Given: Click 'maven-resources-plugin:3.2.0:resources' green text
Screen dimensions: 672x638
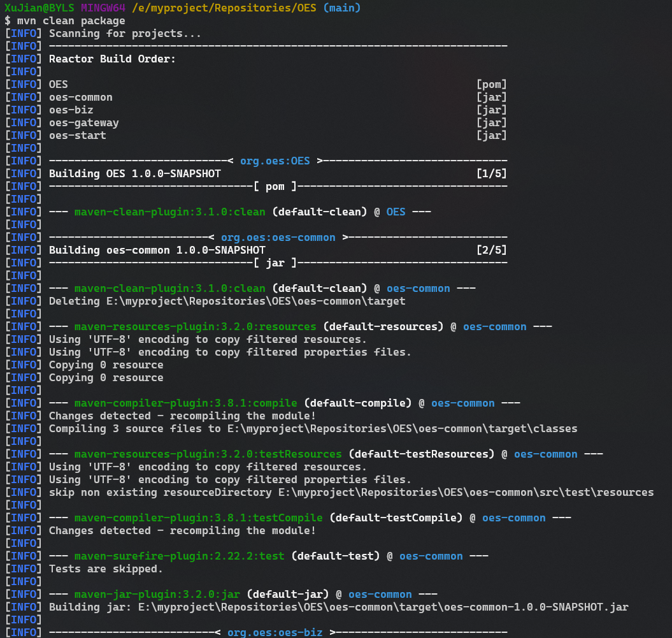Looking at the screenshot, I should [196, 327].
